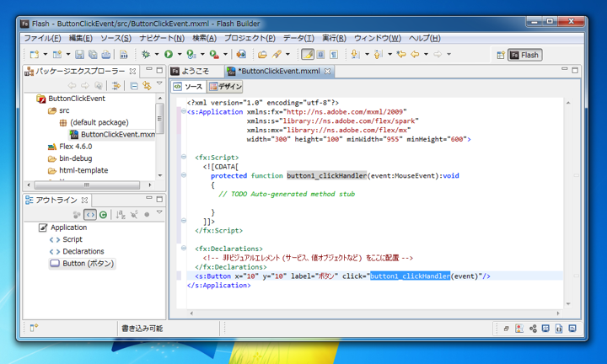Click the binary file toolbar icon
607x364 pixels.
[x=123, y=55]
